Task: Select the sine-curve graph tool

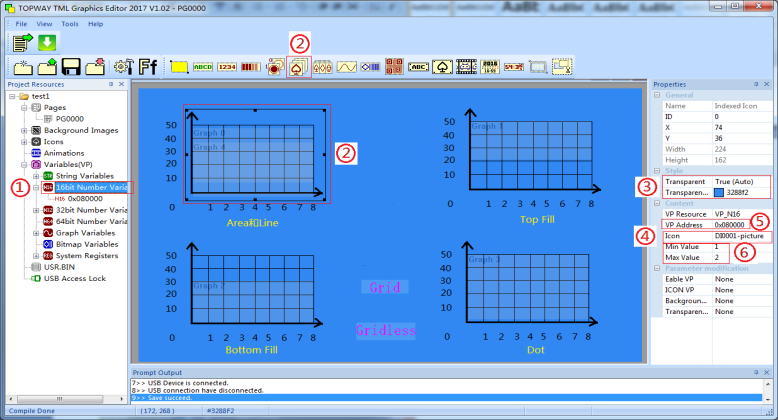Action: tap(346, 67)
